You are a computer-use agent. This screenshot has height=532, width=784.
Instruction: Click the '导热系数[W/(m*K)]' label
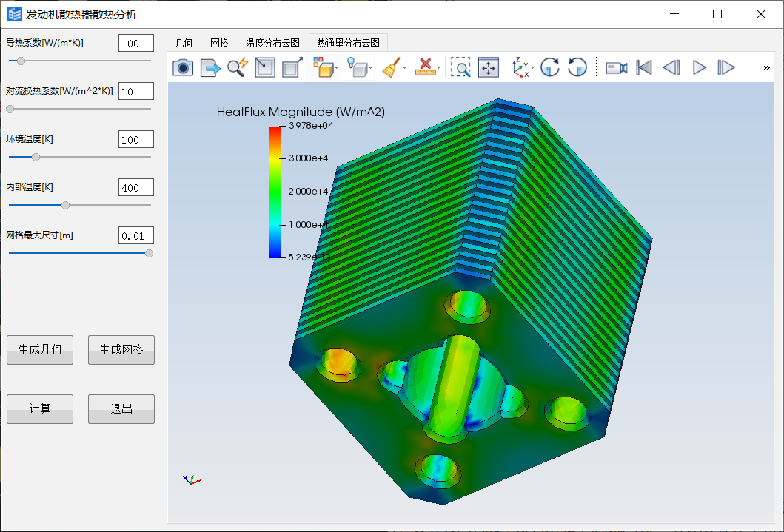coord(44,43)
